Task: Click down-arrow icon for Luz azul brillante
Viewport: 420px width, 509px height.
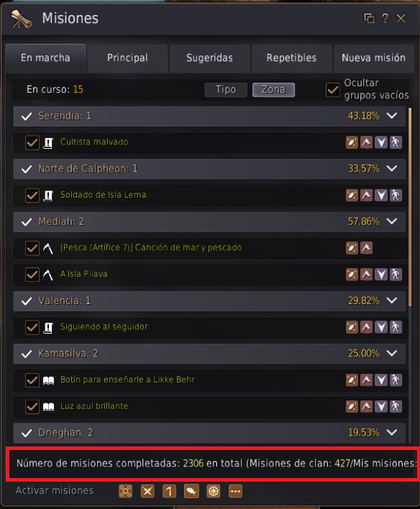Action: (381, 406)
